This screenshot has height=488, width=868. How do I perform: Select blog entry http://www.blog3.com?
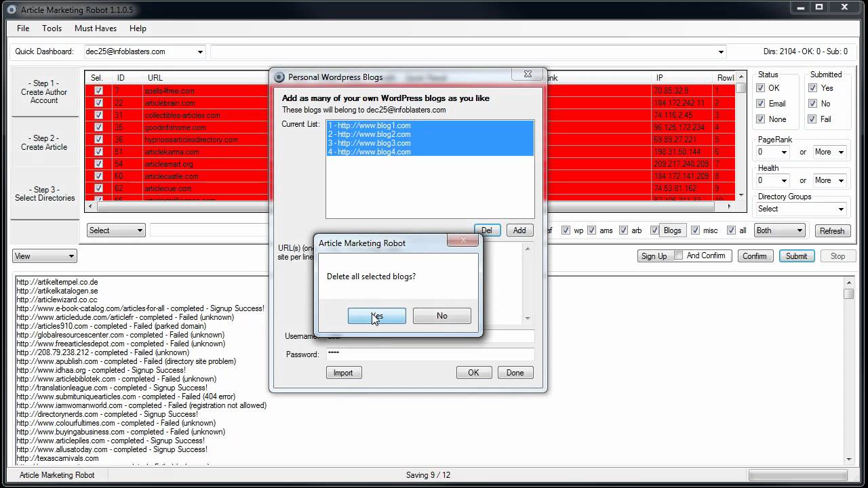(430, 143)
